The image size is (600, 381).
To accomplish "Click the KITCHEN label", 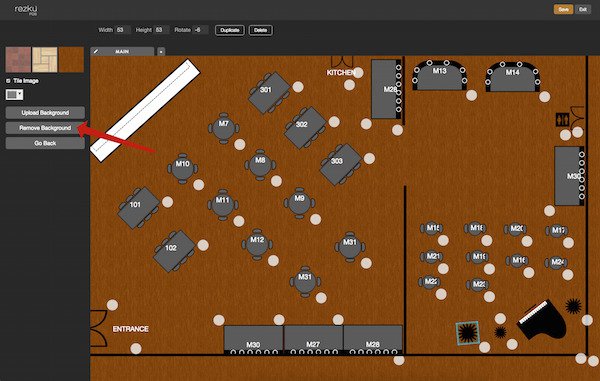I will point(341,73).
